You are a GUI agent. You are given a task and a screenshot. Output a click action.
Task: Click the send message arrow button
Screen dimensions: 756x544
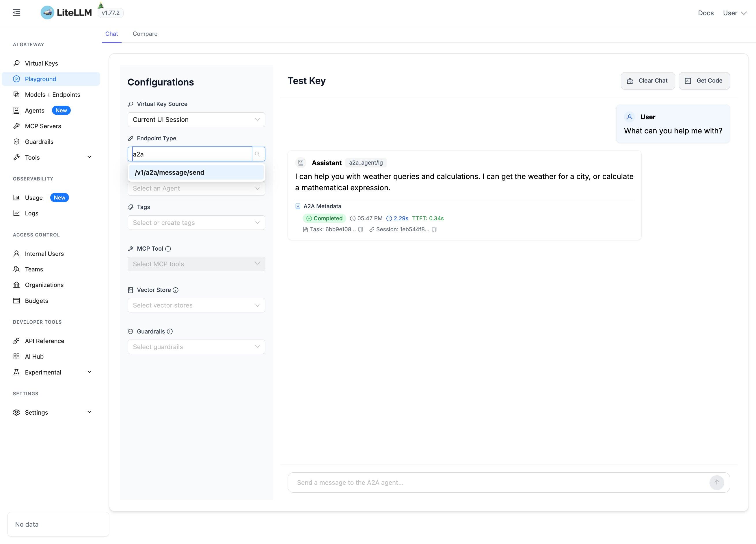[x=716, y=482]
